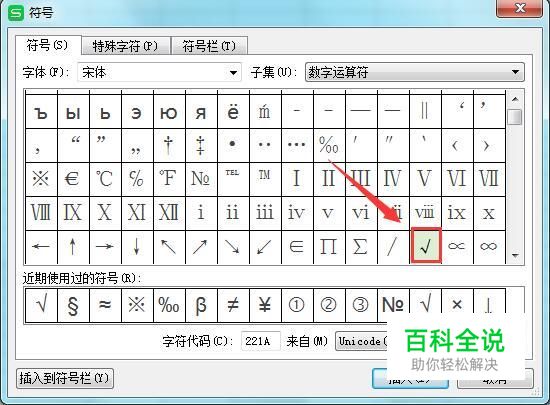Select the per mille ‰ symbol in the main grid
This screenshot has height=405, width=550.
point(329,145)
